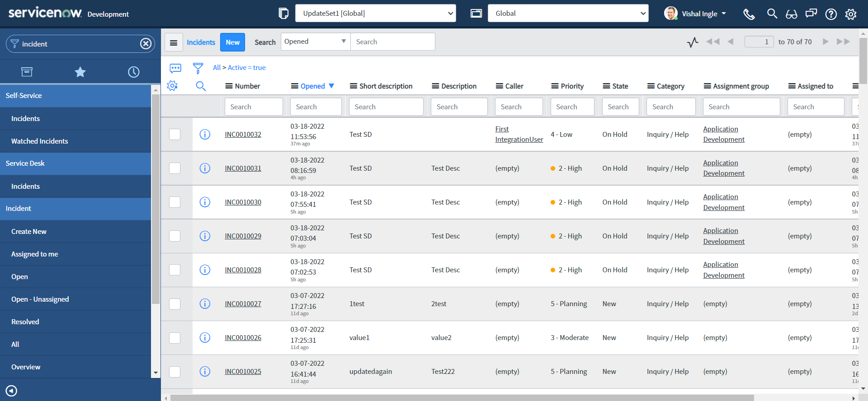Open Priority column options menu
868x401 pixels.
(555, 86)
